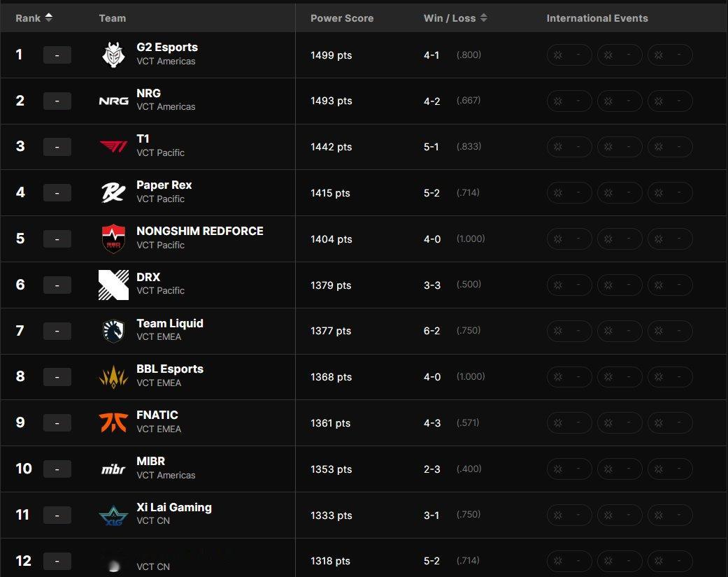
Task: Sort by Win / Loss column
Action: (455, 18)
